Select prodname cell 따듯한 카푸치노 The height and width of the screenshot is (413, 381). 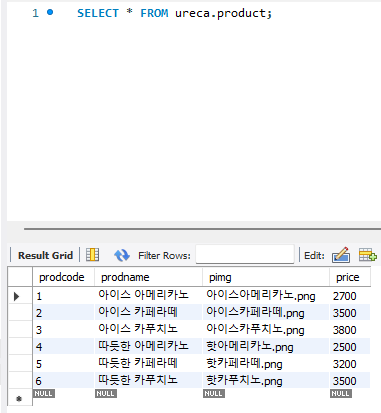click(x=149, y=381)
